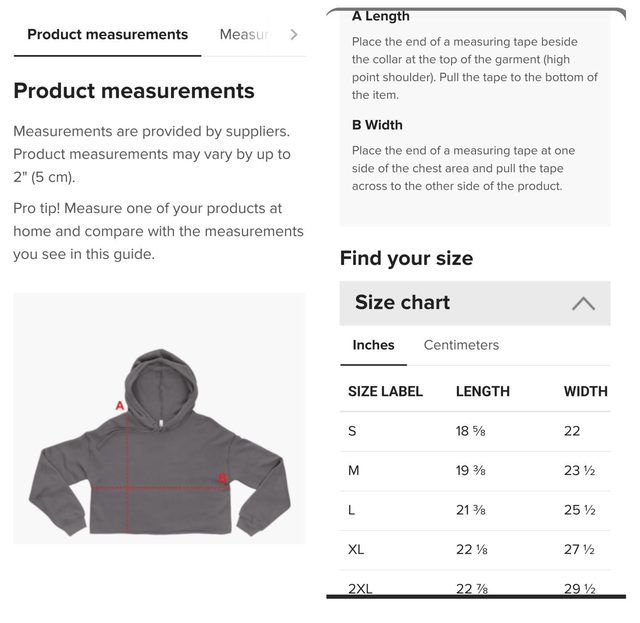Click the B Width instruction heading
Image resolution: width=640 pixels, height=623 pixels.
tap(377, 125)
